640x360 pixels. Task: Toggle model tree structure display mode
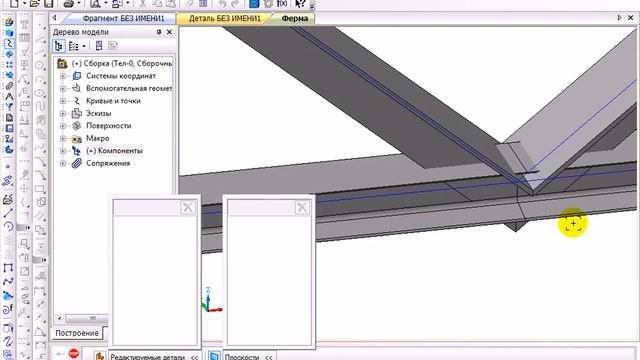(59, 46)
